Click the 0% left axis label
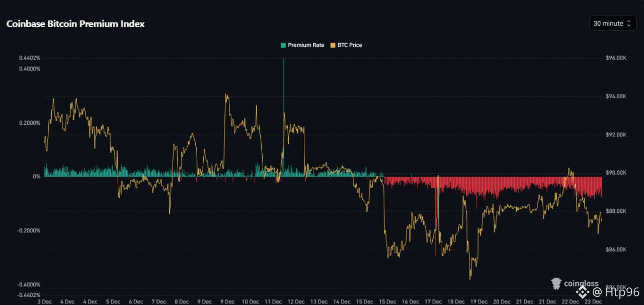 point(37,177)
